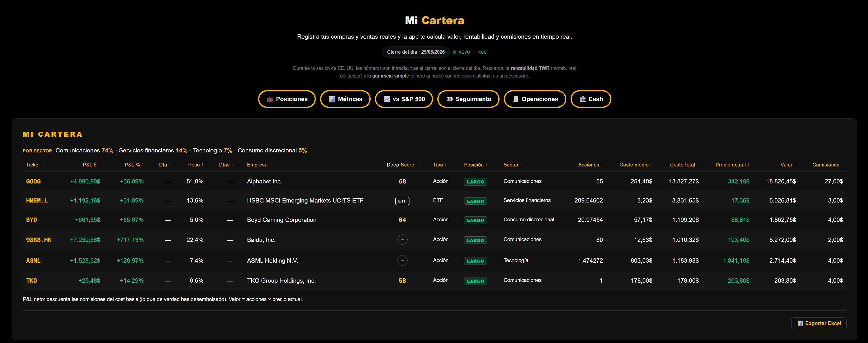The height and width of the screenshot is (343, 868).
Task: Open the Operaciones tab
Action: (535, 99)
